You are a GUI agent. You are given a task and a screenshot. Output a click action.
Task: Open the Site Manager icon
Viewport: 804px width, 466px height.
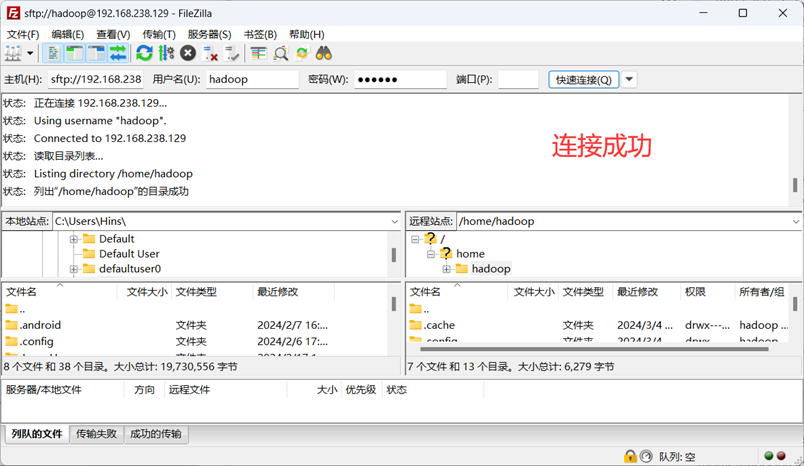pyautogui.click(x=13, y=53)
